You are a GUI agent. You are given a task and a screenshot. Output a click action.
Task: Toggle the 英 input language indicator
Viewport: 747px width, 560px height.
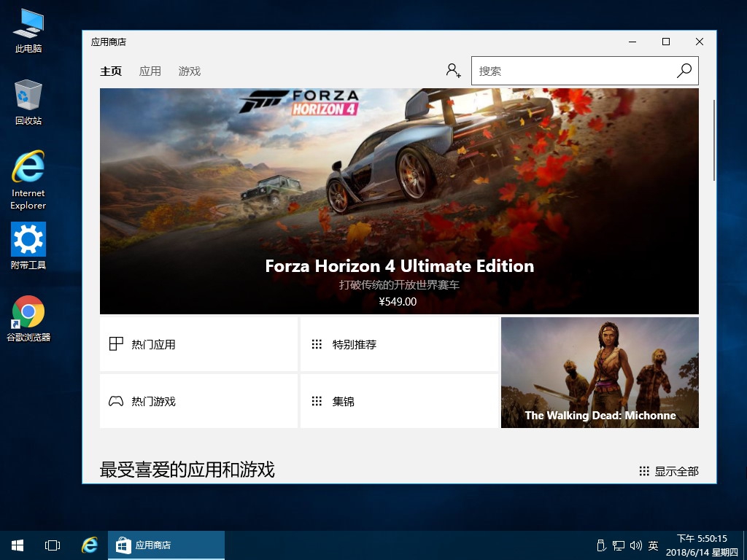(x=653, y=545)
